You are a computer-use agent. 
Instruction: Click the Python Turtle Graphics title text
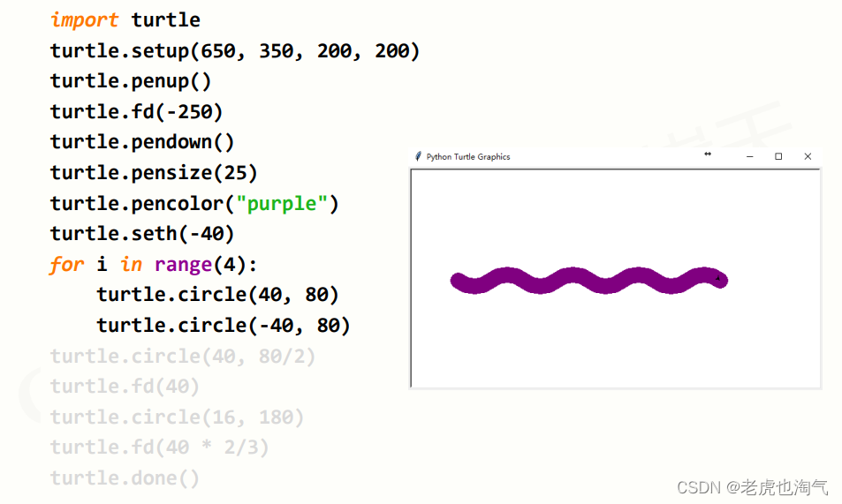click(x=468, y=157)
